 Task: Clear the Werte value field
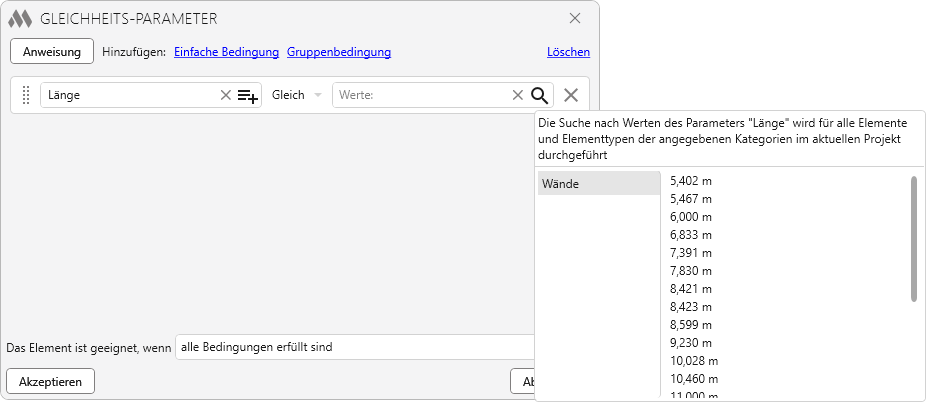(517, 95)
